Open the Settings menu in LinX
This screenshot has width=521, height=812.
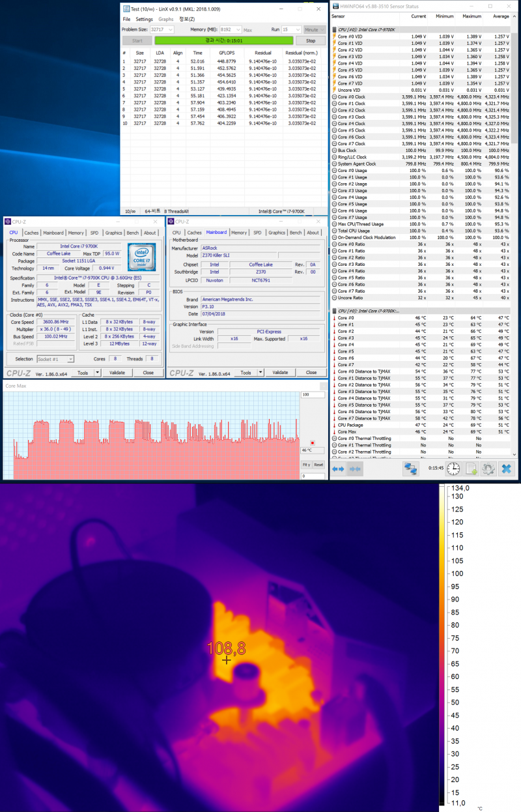[x=144, y=20]
